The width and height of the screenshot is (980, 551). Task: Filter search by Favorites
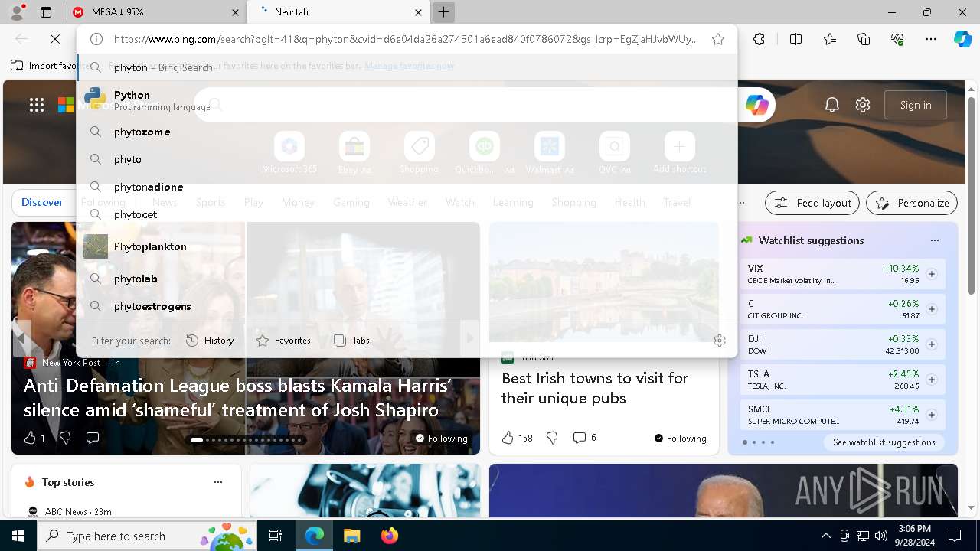(x=283, y=341)
